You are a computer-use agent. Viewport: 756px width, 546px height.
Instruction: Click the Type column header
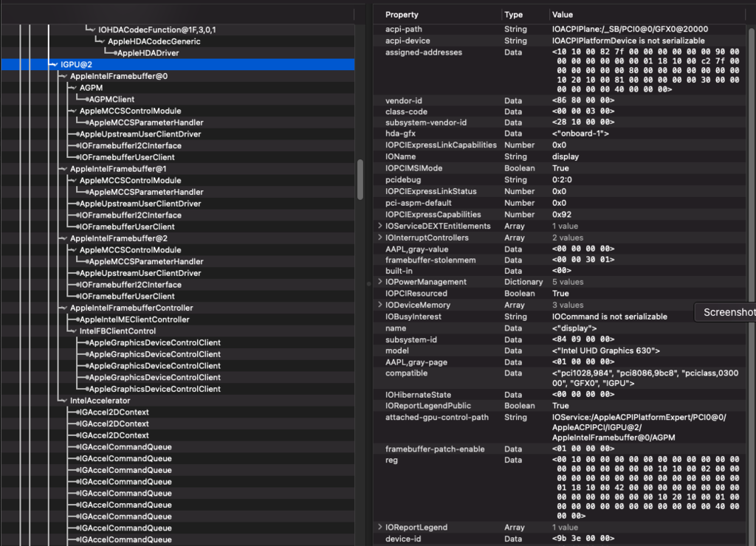(513, 15)
